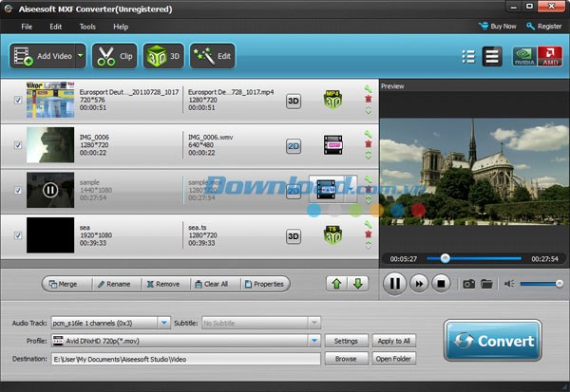
Task: Pause the preview playback
Action: pyautogui.click(x=395, y=284)
